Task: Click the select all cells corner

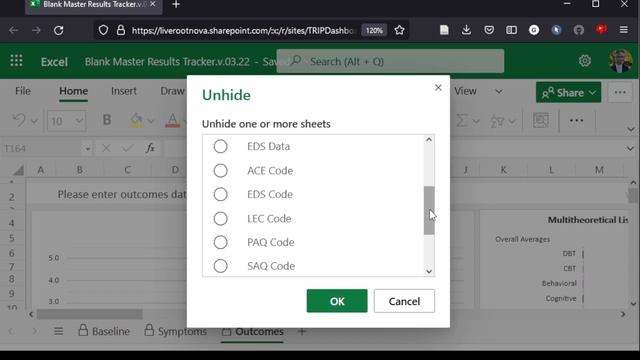Action: coord(18,170)
